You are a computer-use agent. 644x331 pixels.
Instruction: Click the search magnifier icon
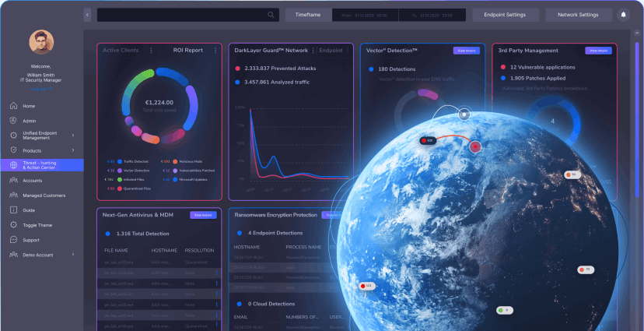(x=271, y=15)
